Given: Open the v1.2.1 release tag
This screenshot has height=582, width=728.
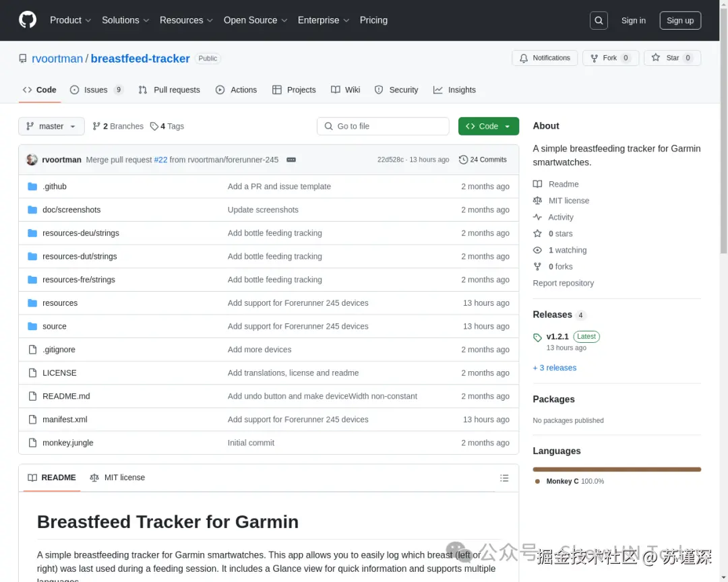Looking at the screenshot, I should pos(557,337).
